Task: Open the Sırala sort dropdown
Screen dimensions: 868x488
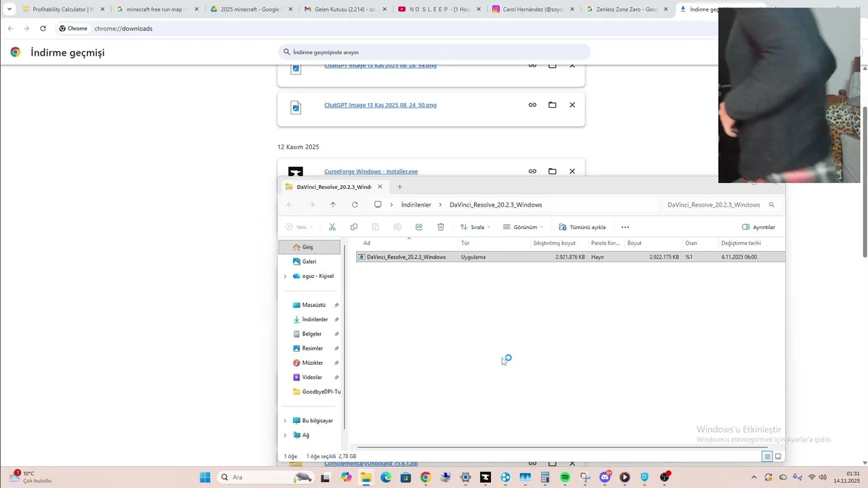Action: click(475, 227)
